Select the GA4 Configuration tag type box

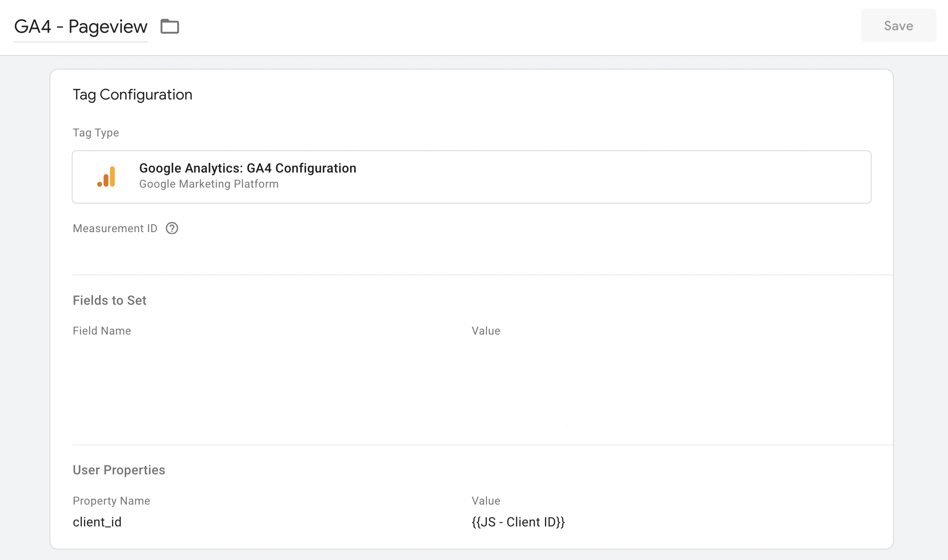(471, 177)
